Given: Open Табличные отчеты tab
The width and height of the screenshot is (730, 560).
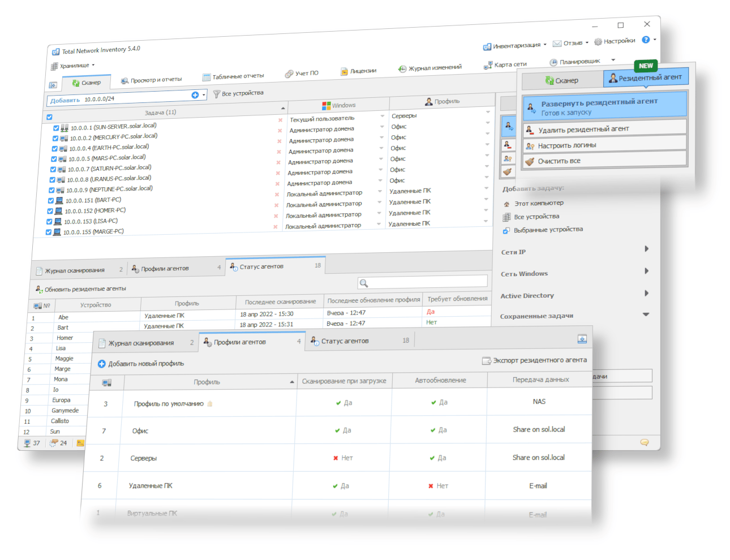Looking at the screenshot, I should point(233,76).
